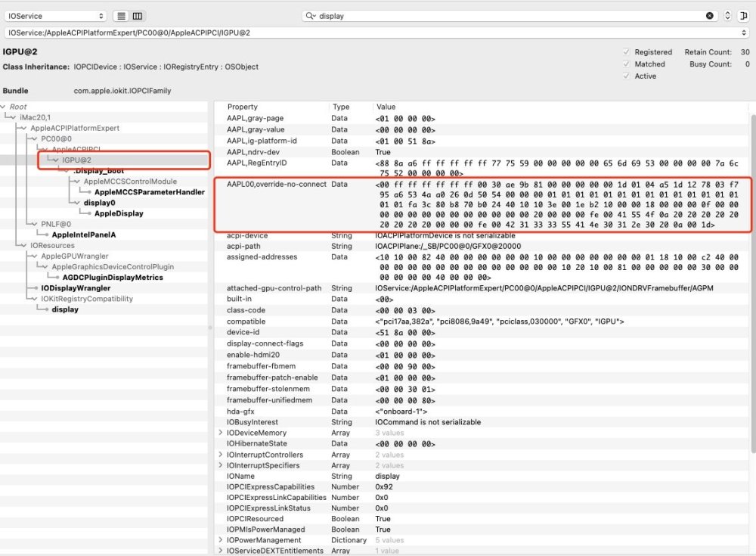Switch to list view mode icon
756x556 pixels.
point(121,16)
